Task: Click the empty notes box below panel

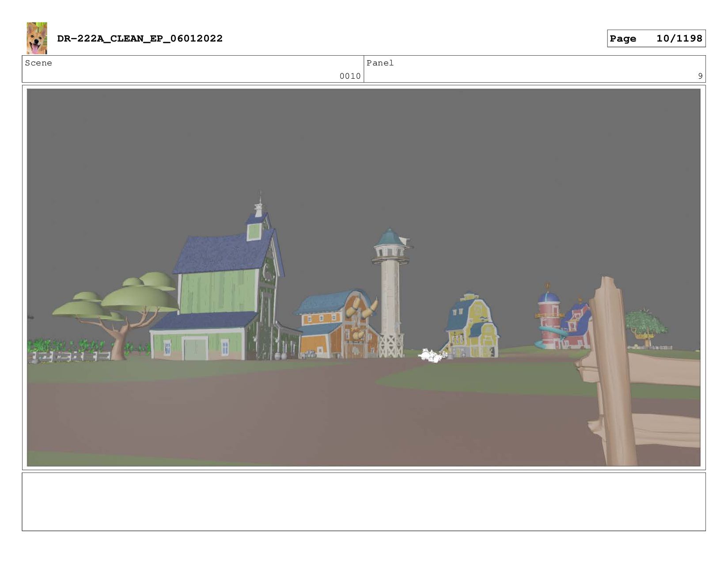Action: tap(364, 502)
